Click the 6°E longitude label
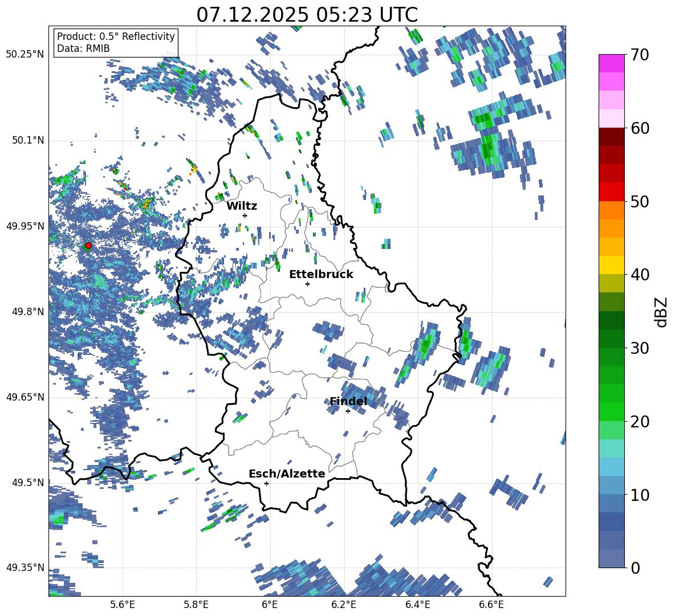 tap(270, 605)
